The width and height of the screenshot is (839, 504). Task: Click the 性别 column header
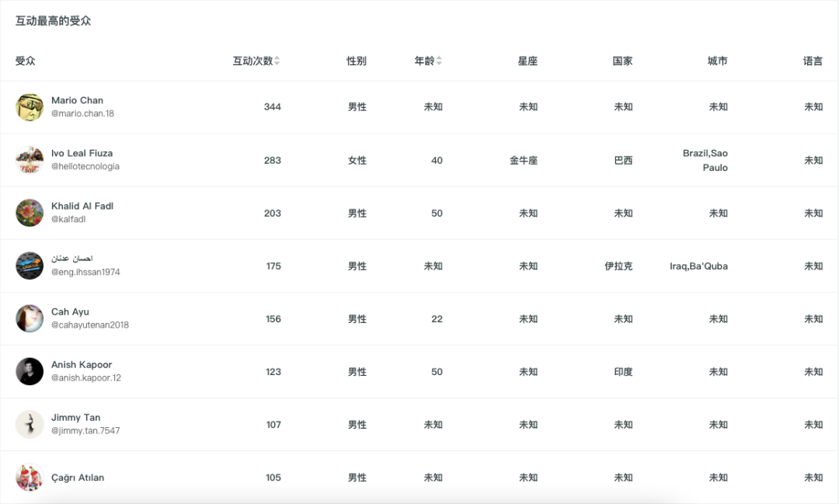[357, 61]
